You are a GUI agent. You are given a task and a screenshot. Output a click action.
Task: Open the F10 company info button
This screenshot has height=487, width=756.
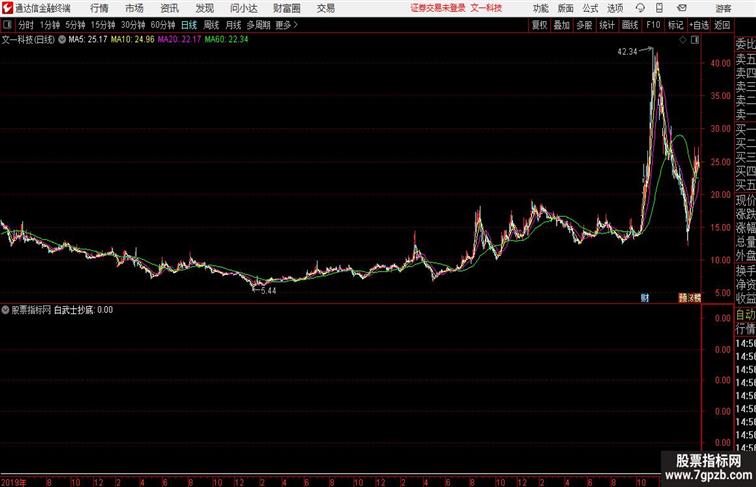coord(653,25)
